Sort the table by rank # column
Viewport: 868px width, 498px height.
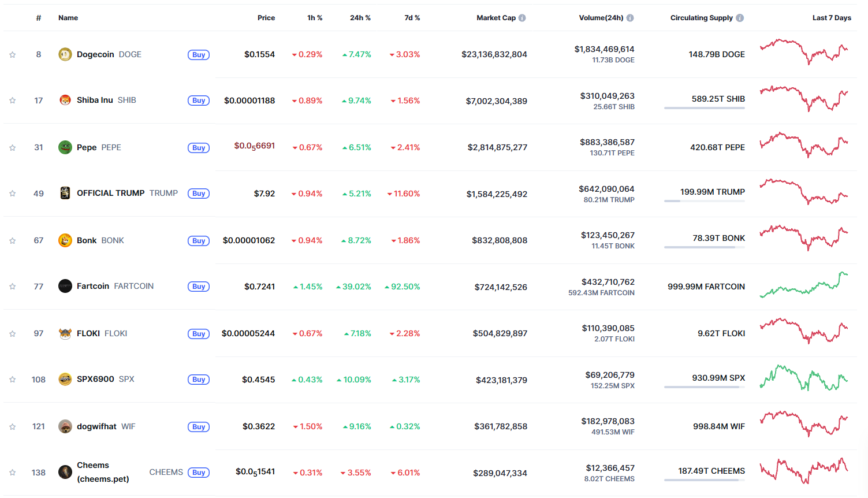[x=39, y=18]
